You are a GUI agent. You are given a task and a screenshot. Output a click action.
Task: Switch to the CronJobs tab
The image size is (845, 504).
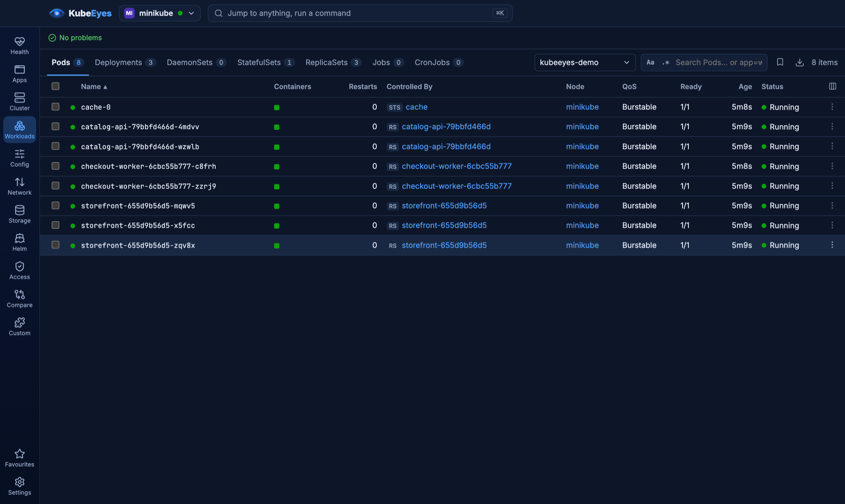coord(439,62)
